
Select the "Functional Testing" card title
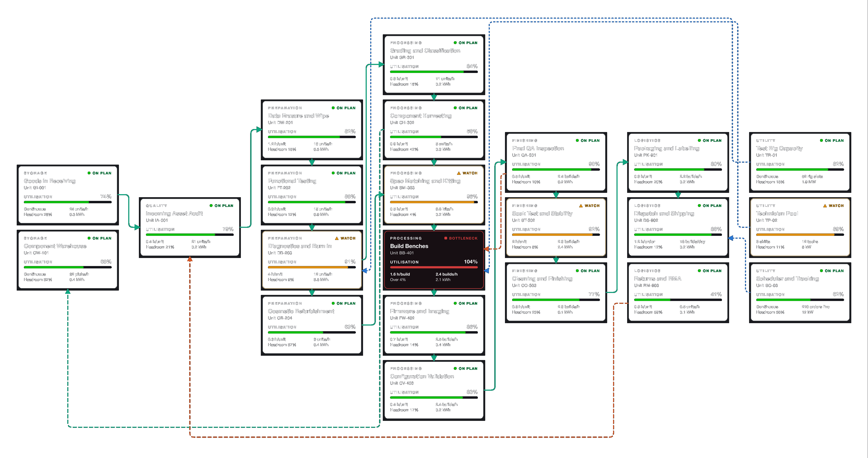click(292, 181)
